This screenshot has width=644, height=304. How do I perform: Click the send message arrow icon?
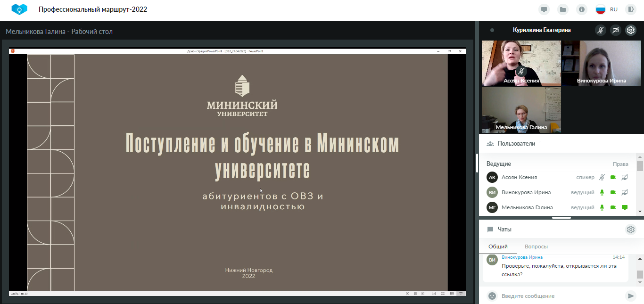(630, 296)
